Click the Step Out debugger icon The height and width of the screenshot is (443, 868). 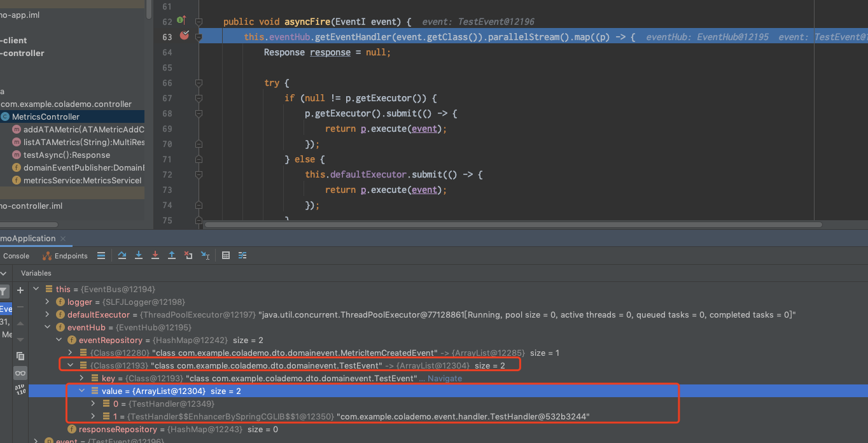[x=172, y=255]
